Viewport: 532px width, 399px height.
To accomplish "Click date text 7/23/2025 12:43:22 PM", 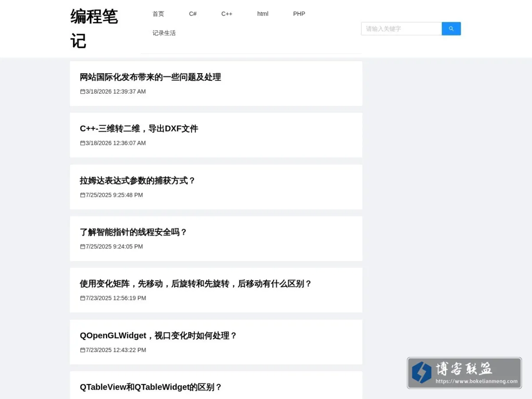I will point(116,350).
